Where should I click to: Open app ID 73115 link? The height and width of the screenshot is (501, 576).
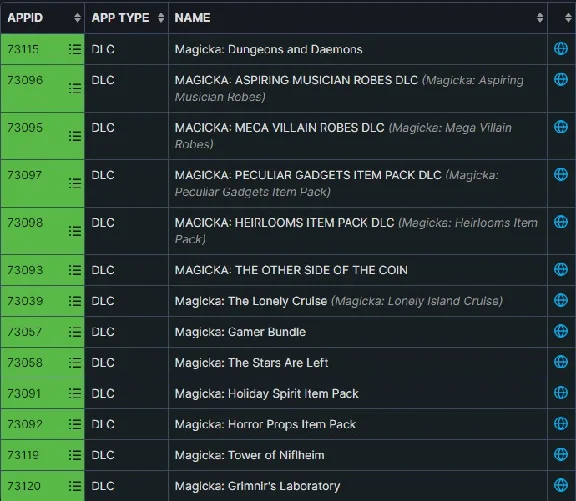click(x=23, y=49)
